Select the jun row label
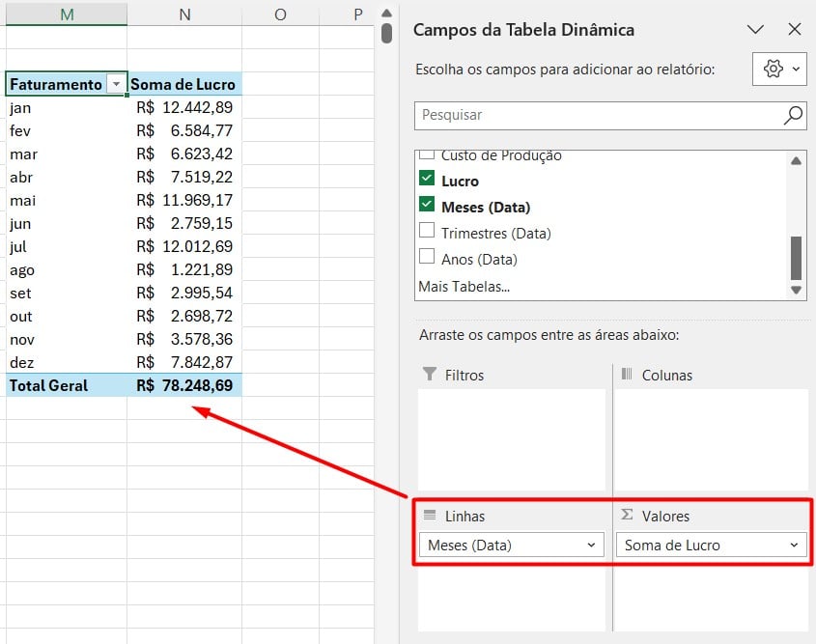Viewport: 816px width, 644px height. point(67,223)
